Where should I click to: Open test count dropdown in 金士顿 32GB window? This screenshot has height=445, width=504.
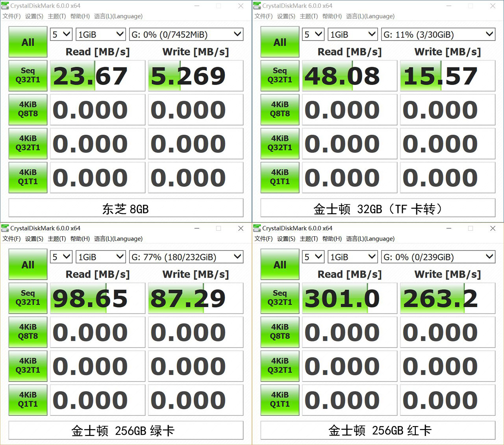click(x=313, y=34)
